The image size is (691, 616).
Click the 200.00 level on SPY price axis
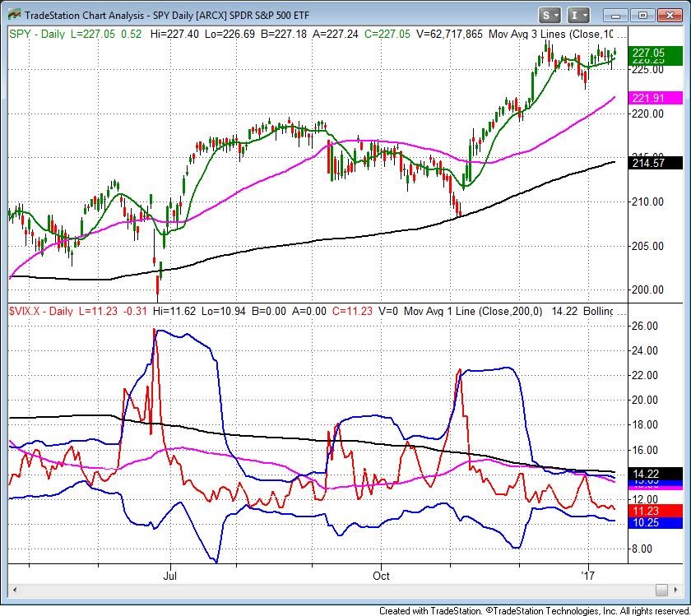coord(647,289)
